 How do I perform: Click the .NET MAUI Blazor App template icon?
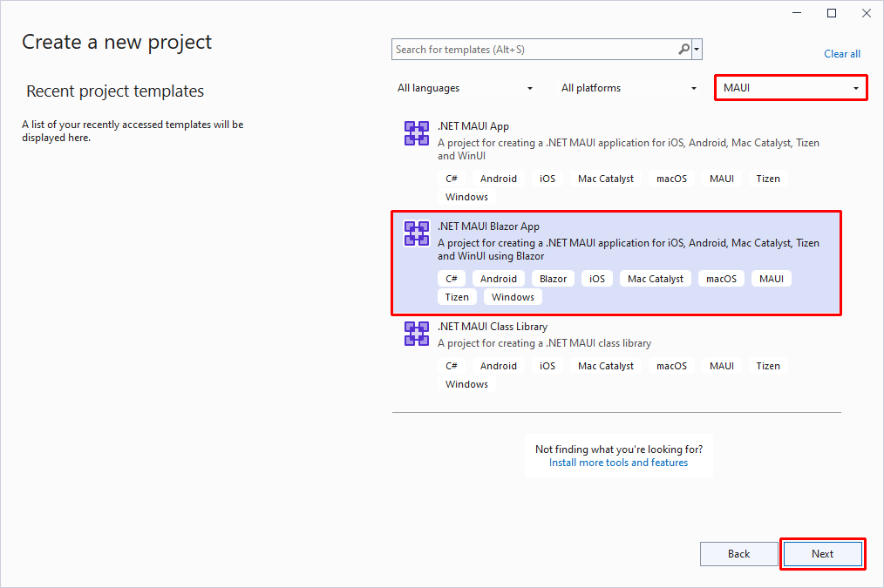(x=417, y=233)
